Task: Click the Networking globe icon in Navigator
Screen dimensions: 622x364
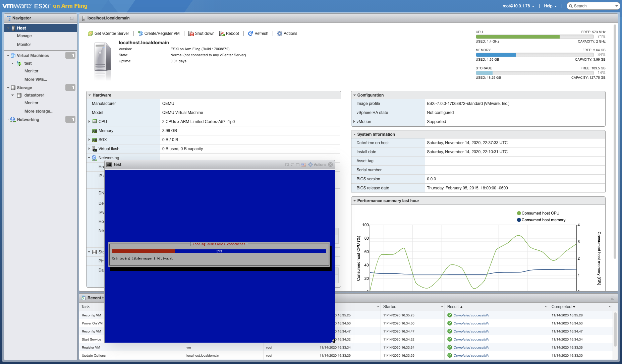Action: tap(13, 120)
